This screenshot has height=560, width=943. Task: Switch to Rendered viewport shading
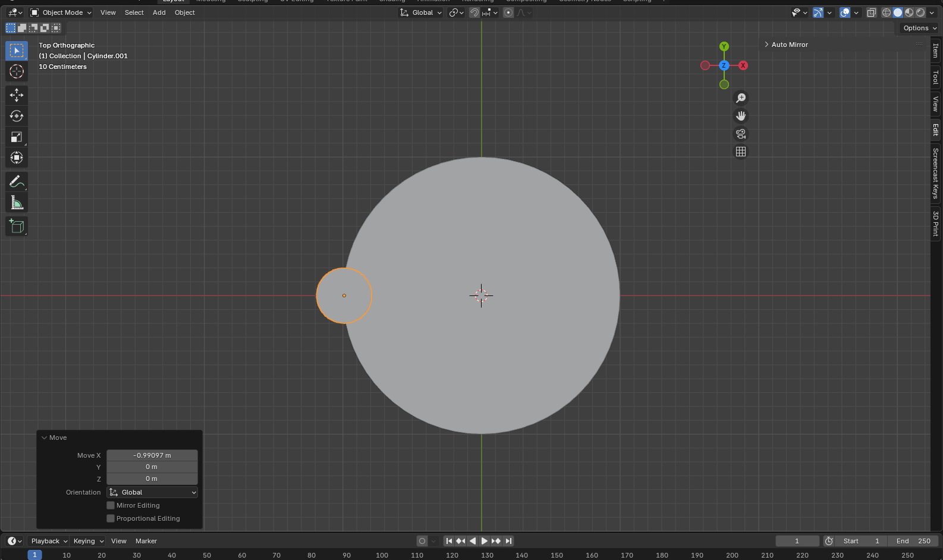click(x=920, y=12)
